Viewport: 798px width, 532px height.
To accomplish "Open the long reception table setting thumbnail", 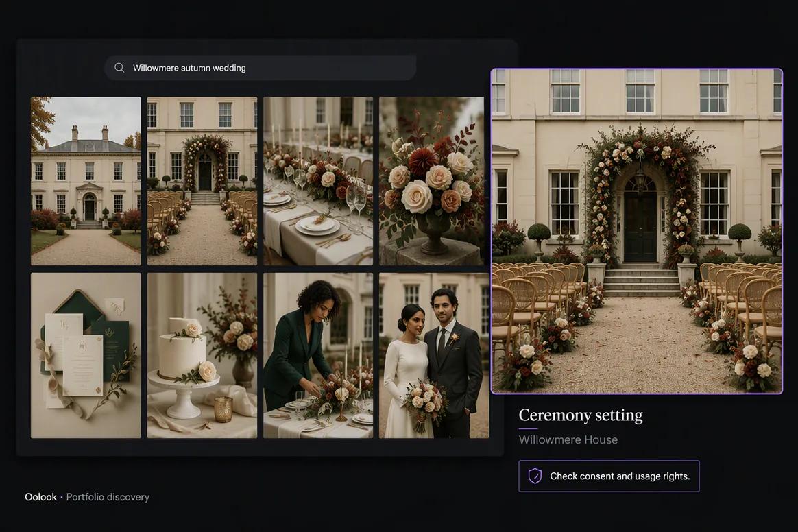I will tap(318, 181).
